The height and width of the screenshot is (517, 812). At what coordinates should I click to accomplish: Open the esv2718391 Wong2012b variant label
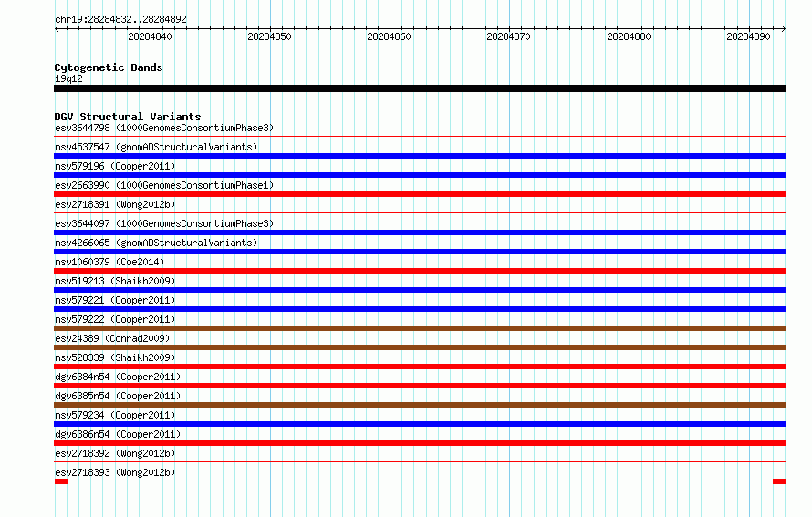click(115, 204)
